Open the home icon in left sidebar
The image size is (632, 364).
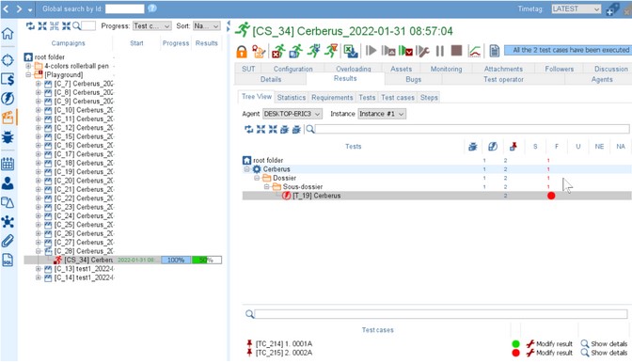coord(8,34)
